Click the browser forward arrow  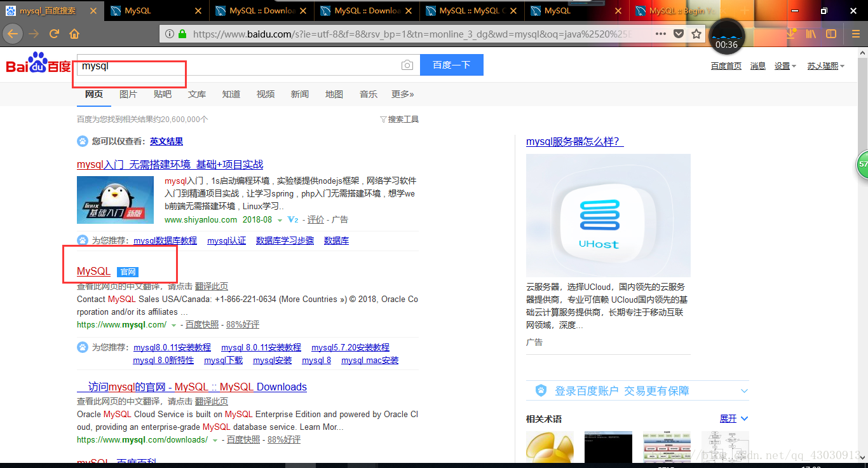[34, 34]
